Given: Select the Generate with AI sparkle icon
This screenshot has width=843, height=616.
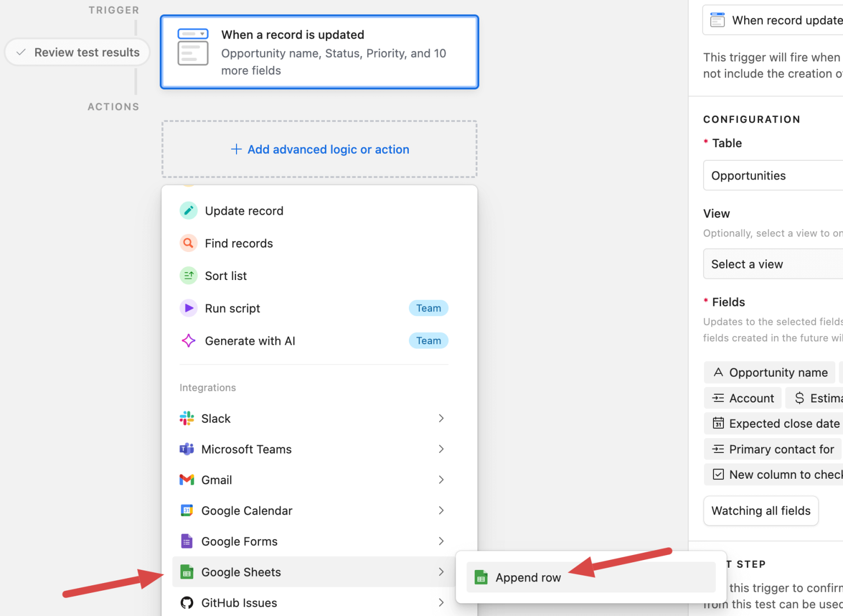Looking at the screenshot, I should click(188, 340).
